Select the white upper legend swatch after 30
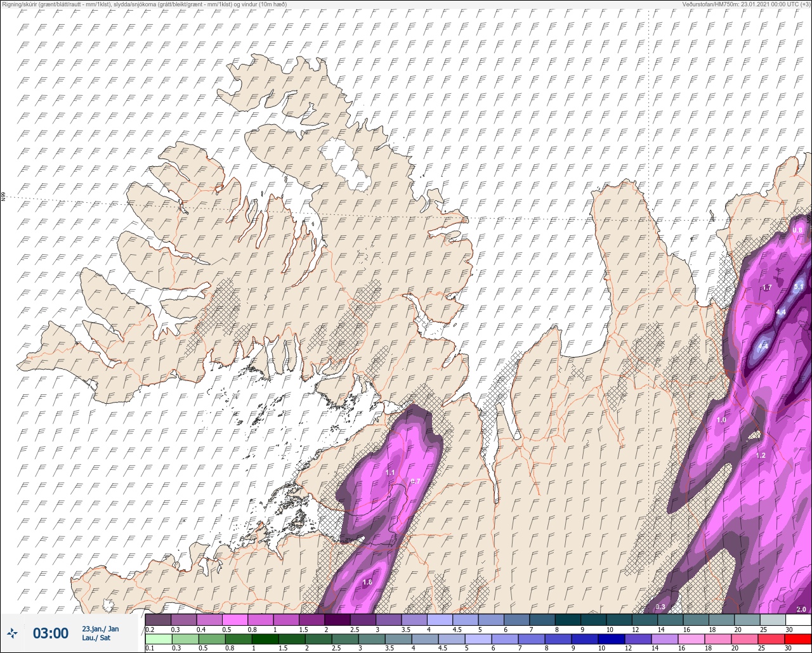The width and height of the screenshot is (812, 653). 798,619
